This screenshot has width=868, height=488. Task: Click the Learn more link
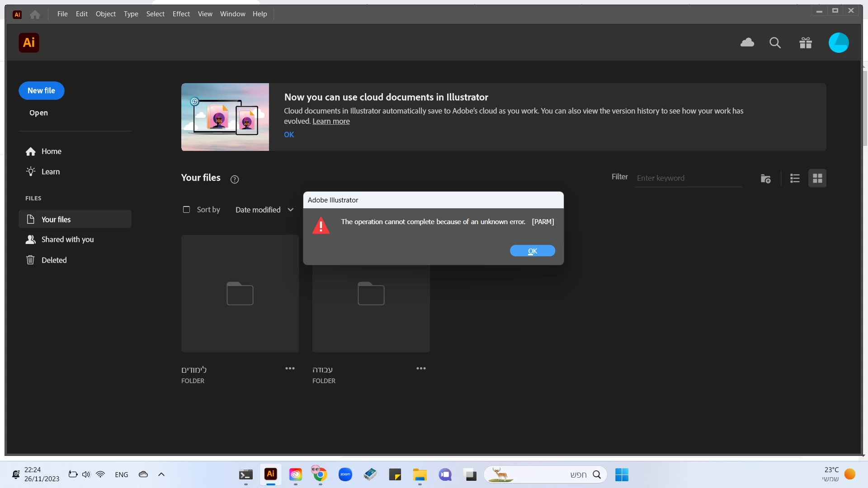pos(331,121)
